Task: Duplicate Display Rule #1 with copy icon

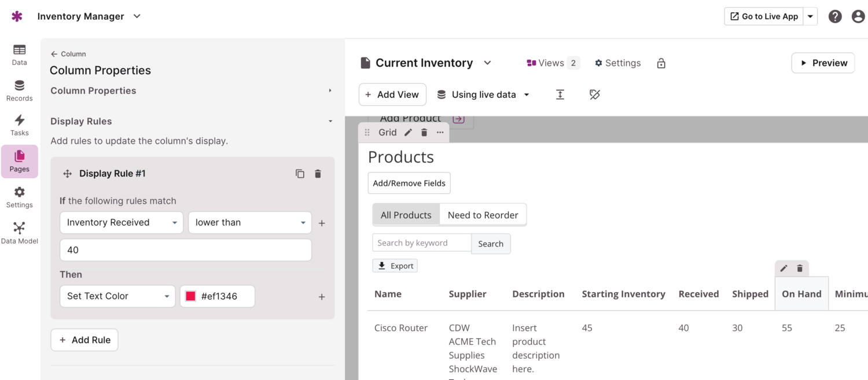Action: point(300,174)
